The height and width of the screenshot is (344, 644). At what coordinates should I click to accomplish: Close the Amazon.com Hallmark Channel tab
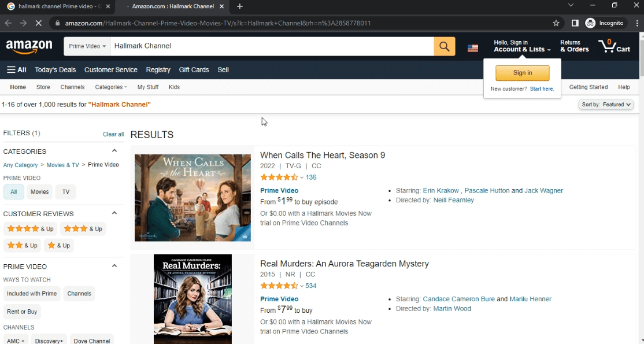click(223, 6)
